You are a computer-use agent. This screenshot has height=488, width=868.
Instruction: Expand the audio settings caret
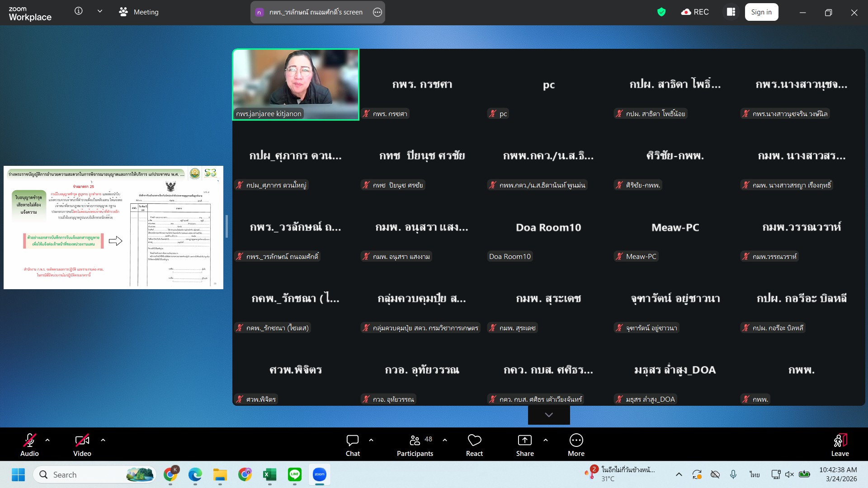tap(47, 440)
